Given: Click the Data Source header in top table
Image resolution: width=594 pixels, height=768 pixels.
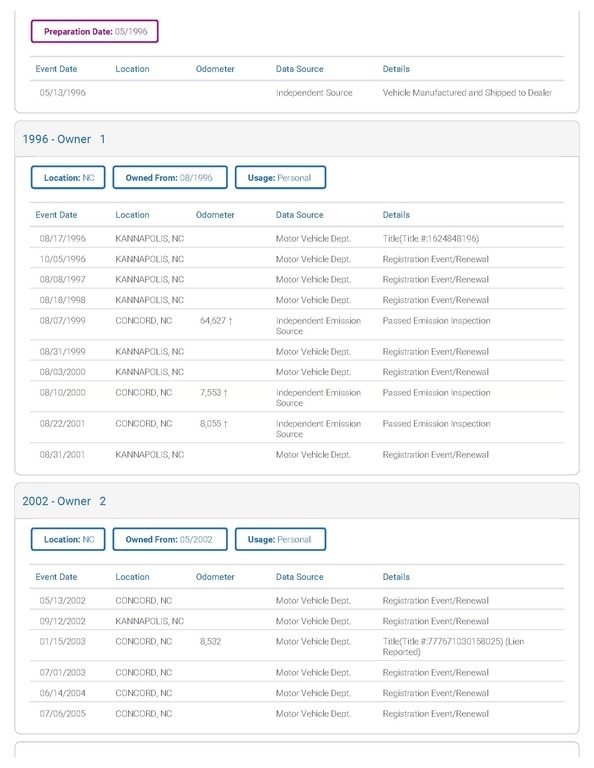Looking at the screenshot, I should [300, 69].
